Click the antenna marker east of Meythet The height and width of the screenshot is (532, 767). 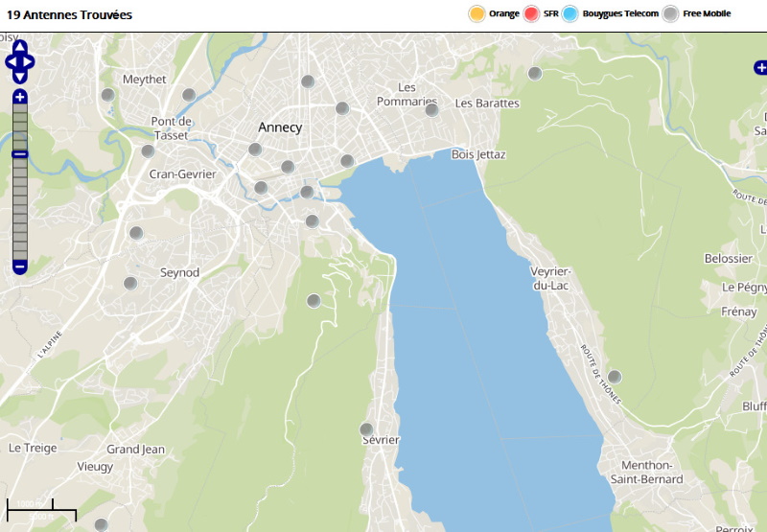click(189, 94)
